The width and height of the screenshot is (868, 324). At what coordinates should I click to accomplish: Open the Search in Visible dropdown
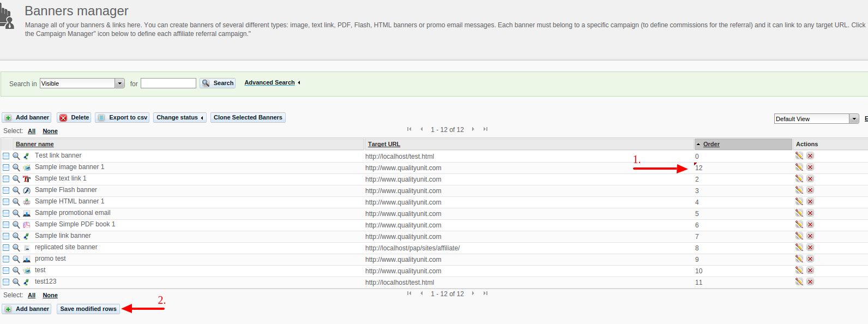(x=119, y=83)
